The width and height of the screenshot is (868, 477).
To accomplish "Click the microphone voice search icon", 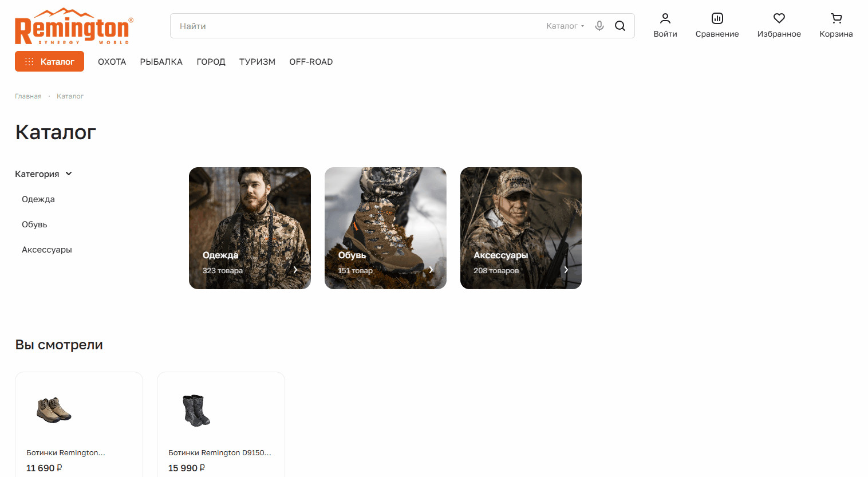I will click(x=599, y=26).
